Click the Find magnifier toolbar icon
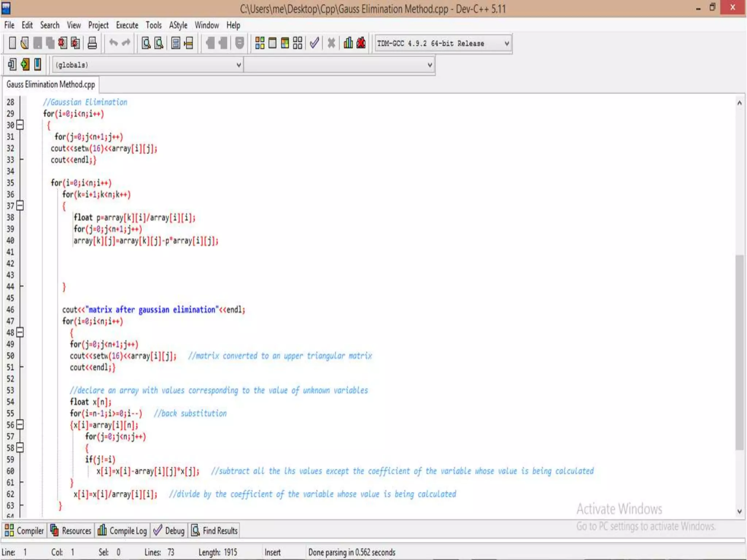Screen dimensions: 747x560 (146, 43)
